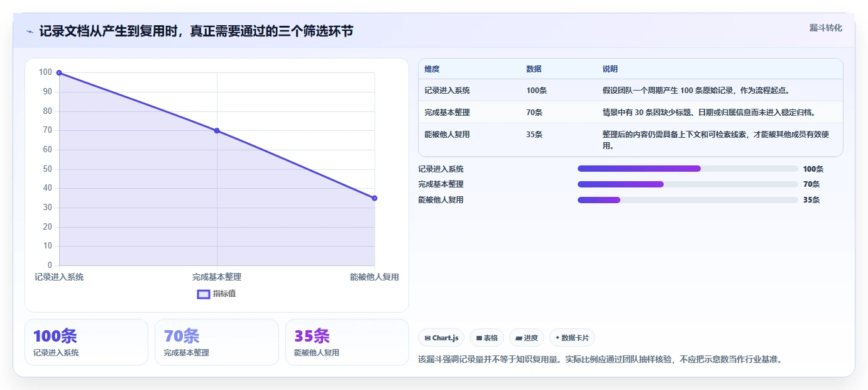The image size is (868, 390).
Task: Select the chart data point at value 35
Action: click(x=375, y=198)
